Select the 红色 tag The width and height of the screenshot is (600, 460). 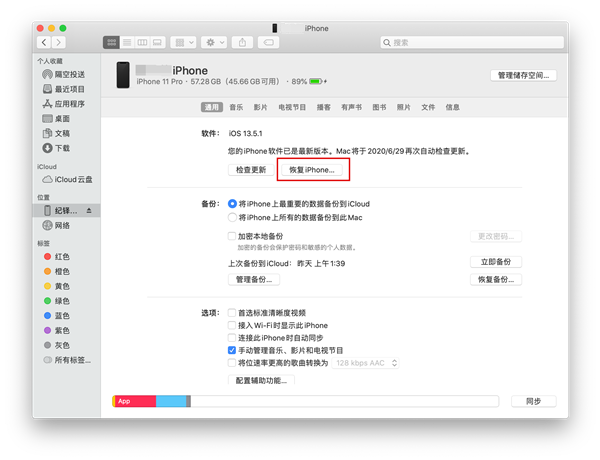click(x=57, y=256)
